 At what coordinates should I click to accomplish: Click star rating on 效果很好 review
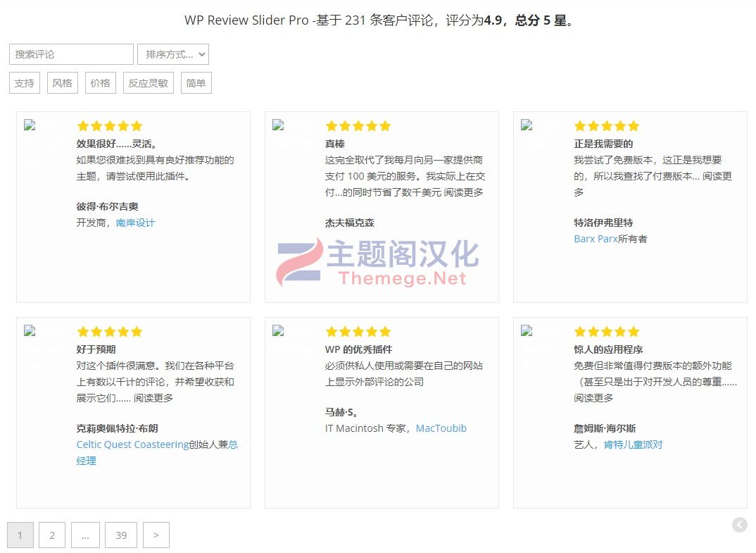point(109,126)
